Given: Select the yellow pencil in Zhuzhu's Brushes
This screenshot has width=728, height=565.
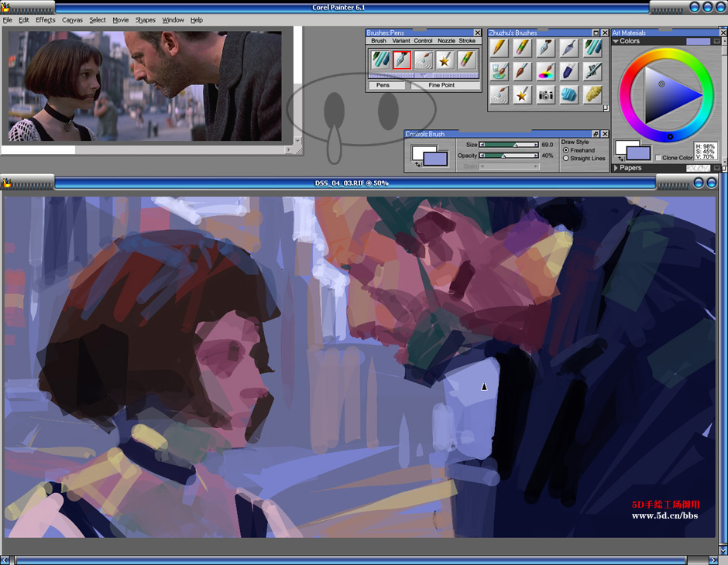Looking at the screenshot, I should [x=499, y=48].
